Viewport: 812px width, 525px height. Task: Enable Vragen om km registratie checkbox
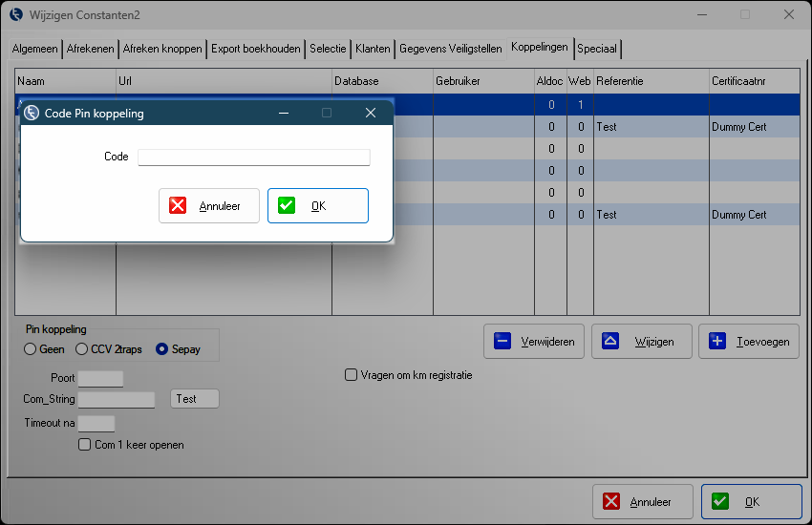click(x=352, y=375)
